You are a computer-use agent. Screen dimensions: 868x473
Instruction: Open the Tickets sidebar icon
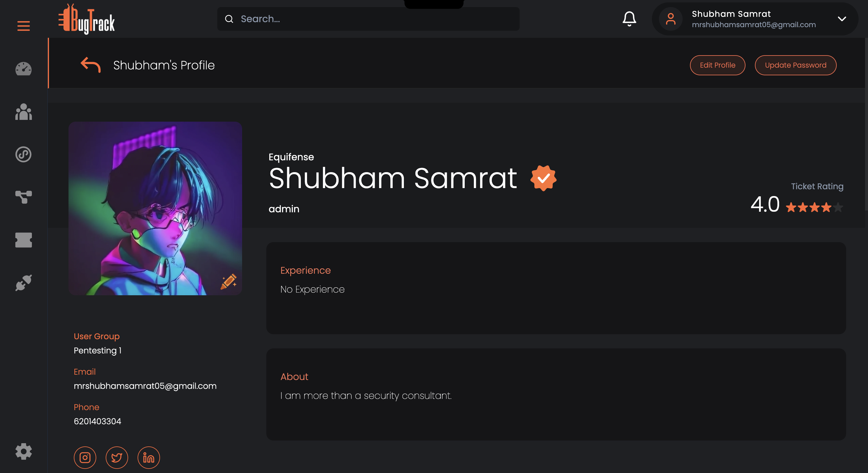click(x=24, y=240)
